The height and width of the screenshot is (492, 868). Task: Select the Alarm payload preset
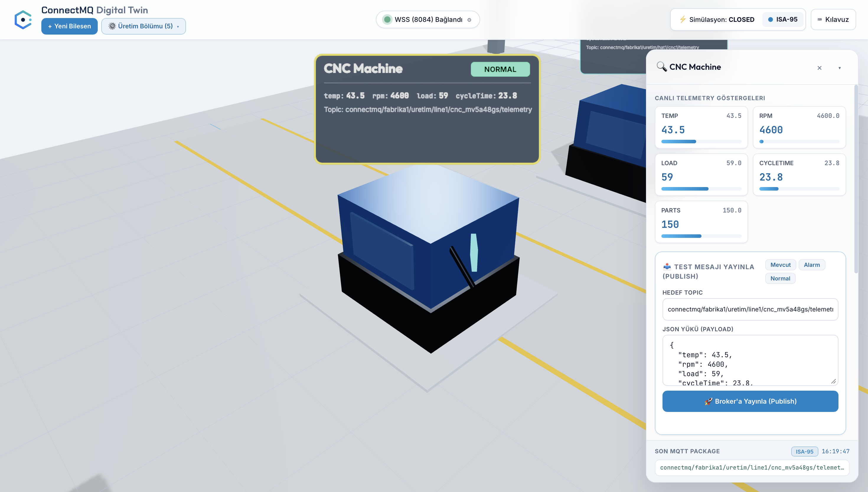coord(812,264)
